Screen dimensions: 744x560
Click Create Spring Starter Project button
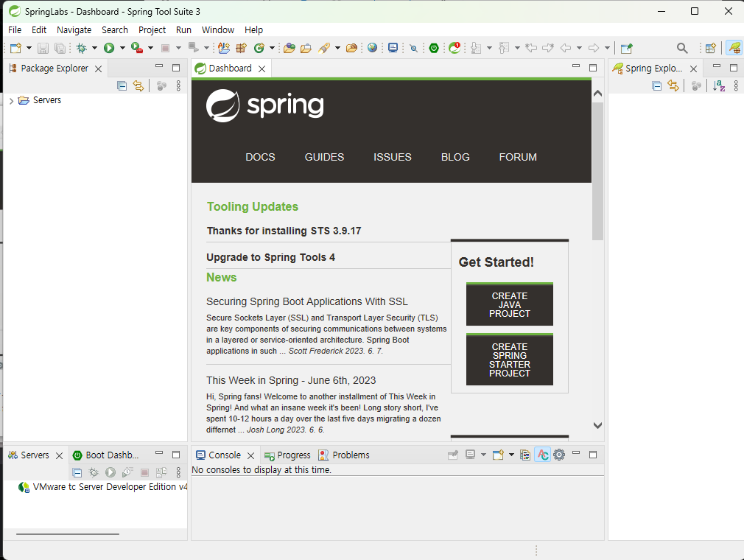pos(510,360)
